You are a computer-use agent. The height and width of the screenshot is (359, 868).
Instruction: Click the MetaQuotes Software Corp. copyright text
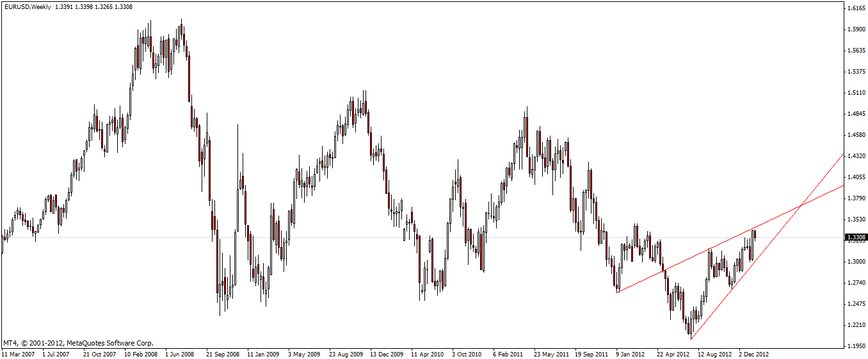tap(78, 343)
